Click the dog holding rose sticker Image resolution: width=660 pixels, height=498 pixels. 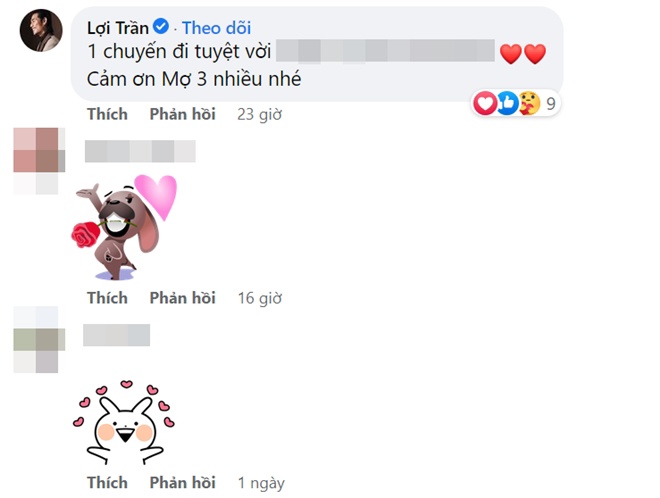coord(124,227)
